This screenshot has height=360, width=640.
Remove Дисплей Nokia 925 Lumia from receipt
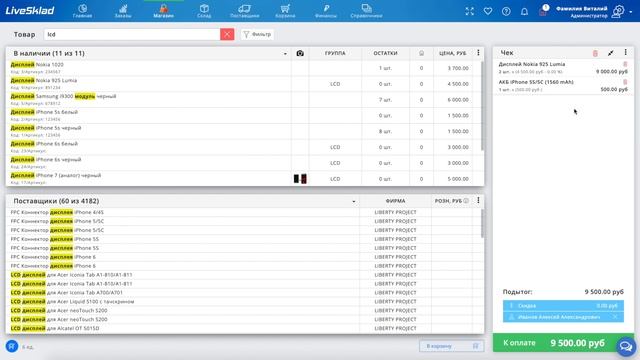(625, 64)
